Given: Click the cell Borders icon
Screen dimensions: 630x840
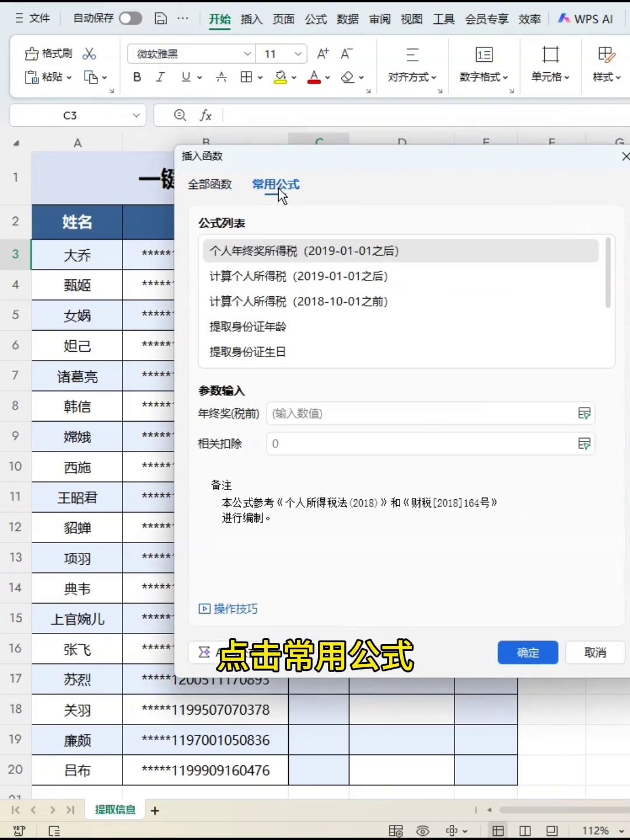Looking at the screenshot, I should 247,77.
